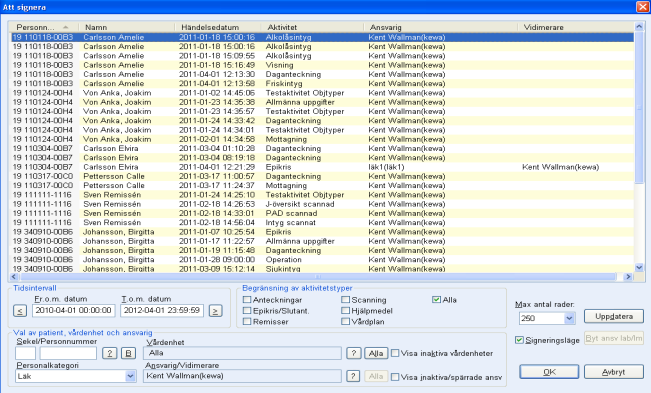Select the Carlsson Elvira Epikris row
The width and height of the screenshot is (651, 393).
point(322,167)
